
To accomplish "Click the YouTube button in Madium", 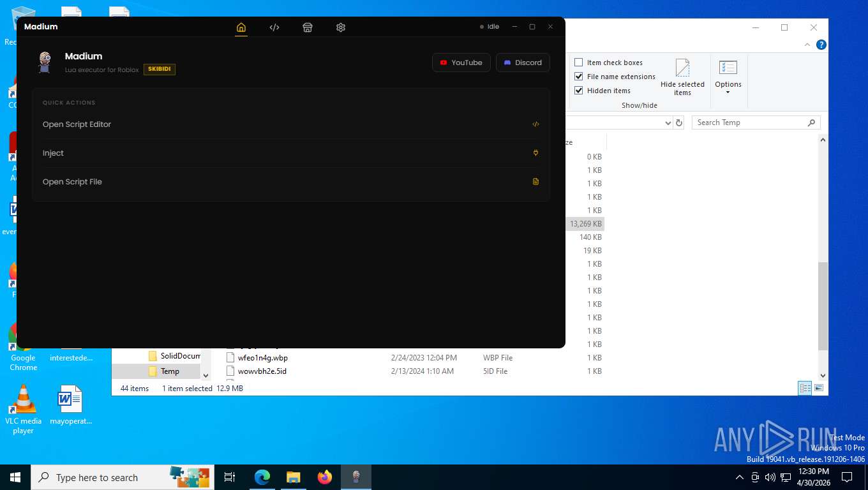I will 461,63.
